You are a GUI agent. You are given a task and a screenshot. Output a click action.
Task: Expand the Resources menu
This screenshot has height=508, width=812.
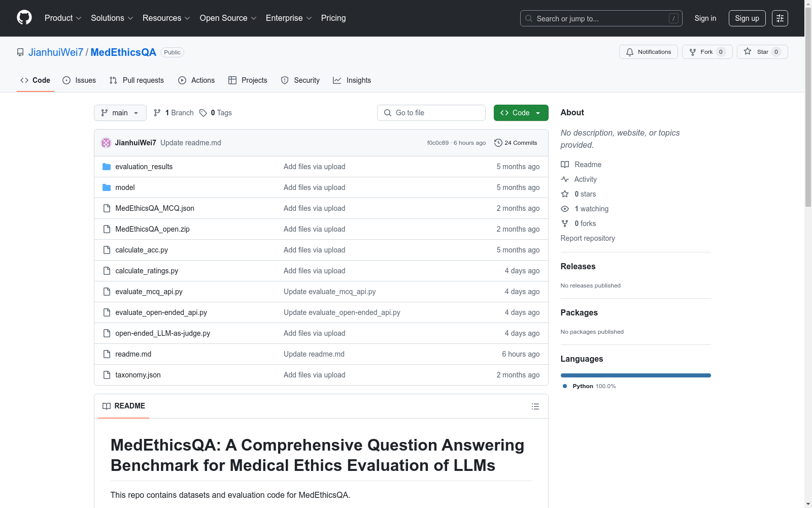click(x=166, y=18)
